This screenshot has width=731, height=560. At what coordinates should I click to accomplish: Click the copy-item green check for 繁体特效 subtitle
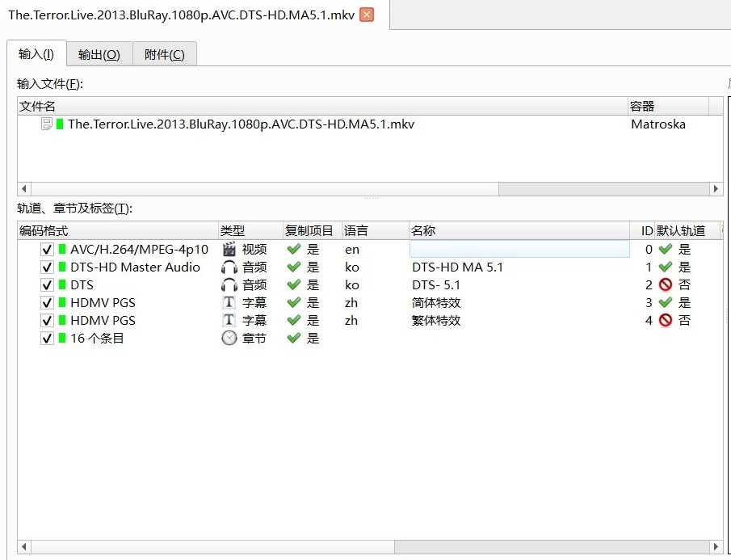(294, 320)
